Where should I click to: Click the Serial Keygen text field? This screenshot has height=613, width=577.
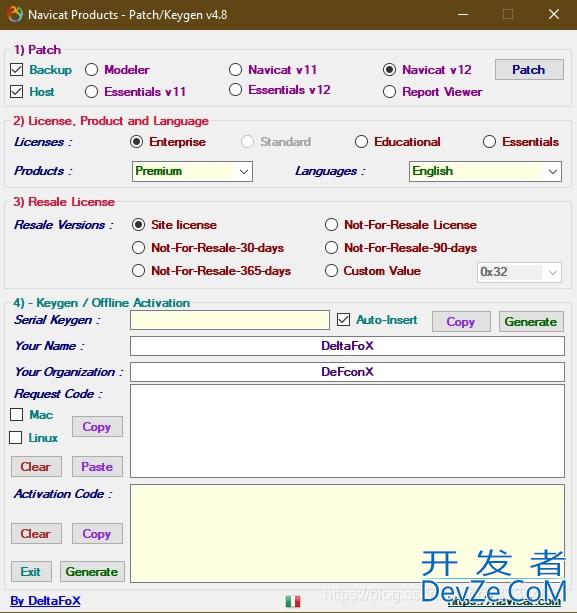click(230, 321)
